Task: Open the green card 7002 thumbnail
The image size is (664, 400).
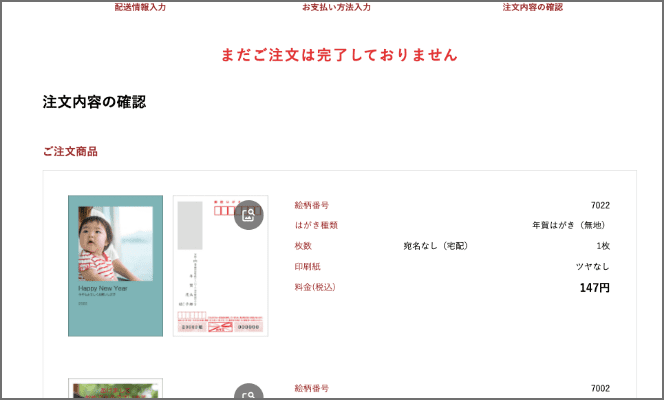Action: tap(116, 389)
